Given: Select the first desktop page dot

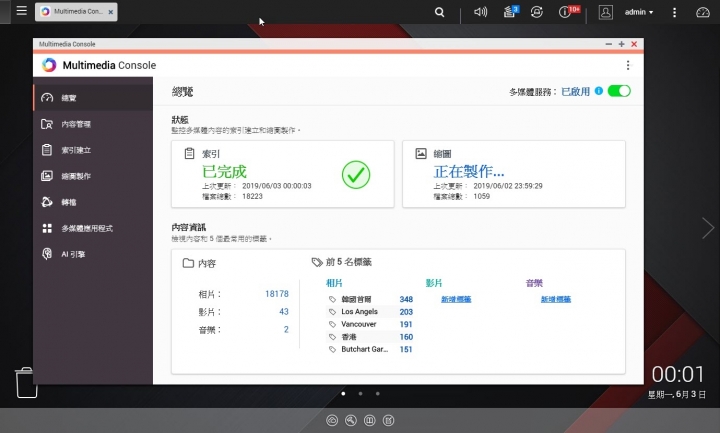Looking at the screenshot, I should (343, 394).
